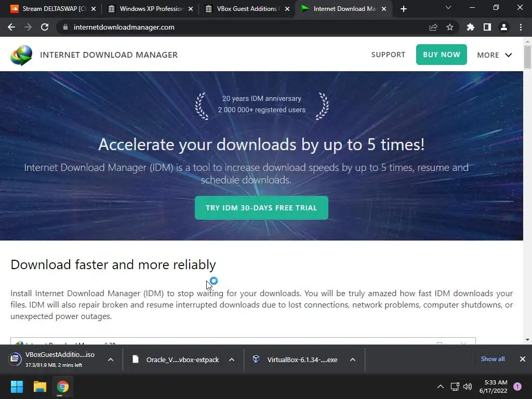
Task: Open network status tray icon
Action: [x=455, y=387]
